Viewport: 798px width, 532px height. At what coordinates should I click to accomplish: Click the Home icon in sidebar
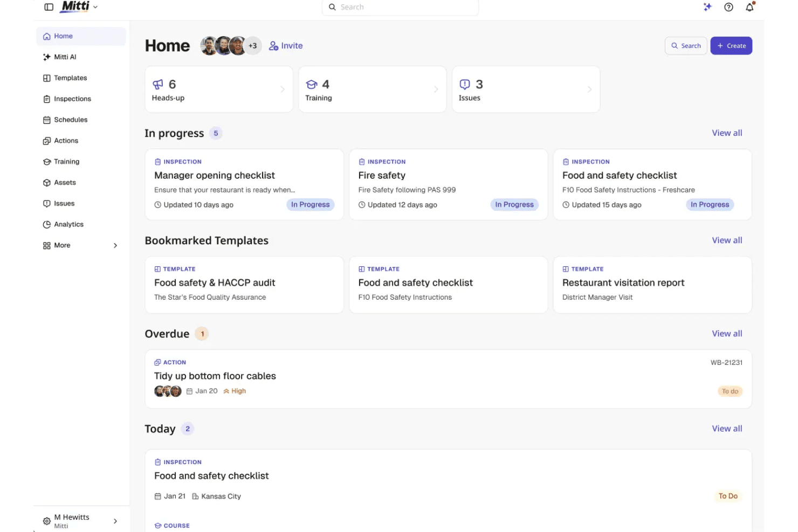(x=47, y=36)
